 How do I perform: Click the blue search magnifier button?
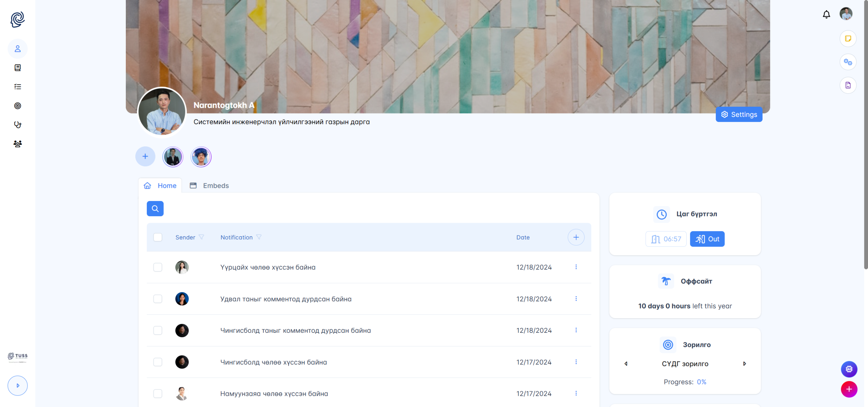155,208
